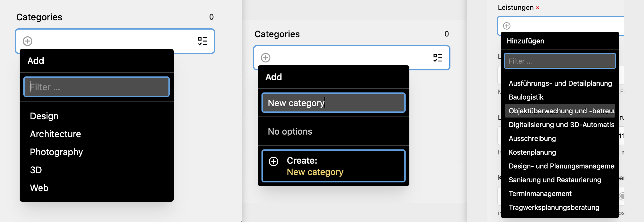Select the Tragwerksplanungsberatung entry
This screenshot has height=222, width=644.
click(x=554, y=207)
